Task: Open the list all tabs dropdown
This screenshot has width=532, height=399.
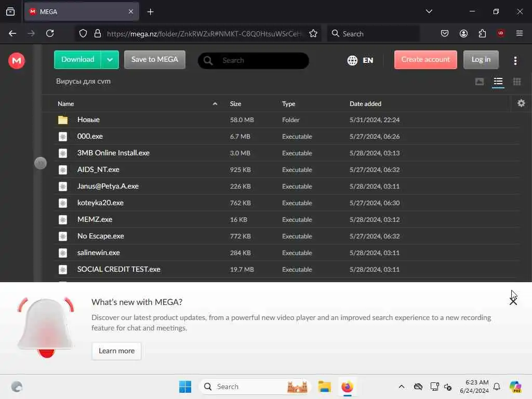Action: pos(429,11)
